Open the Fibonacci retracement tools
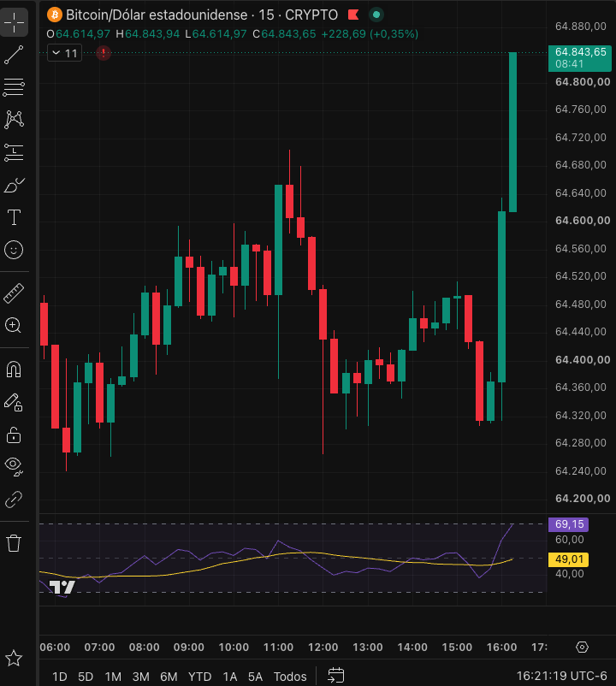 click(x=14, y=87)
